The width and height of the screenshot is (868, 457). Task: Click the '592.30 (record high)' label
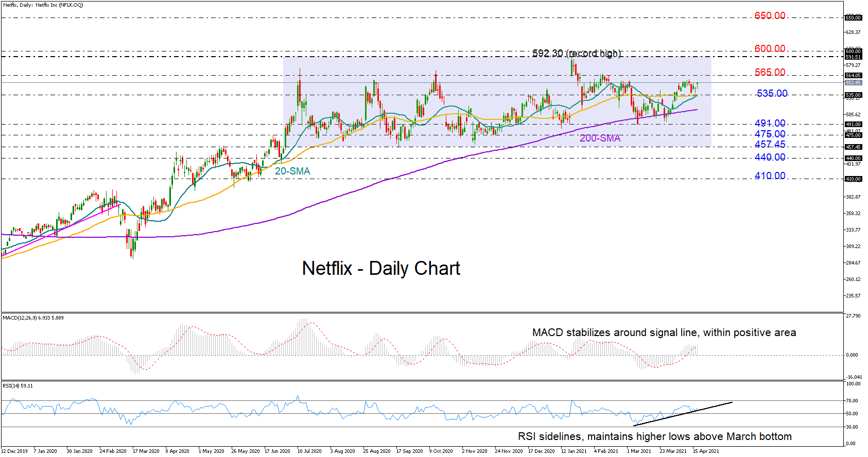[x=577, y=54]
